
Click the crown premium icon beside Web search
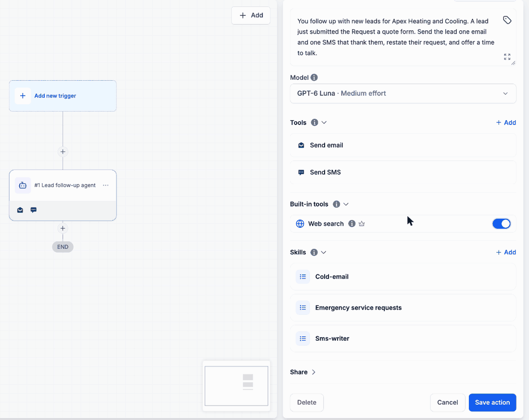pos(362,223)
